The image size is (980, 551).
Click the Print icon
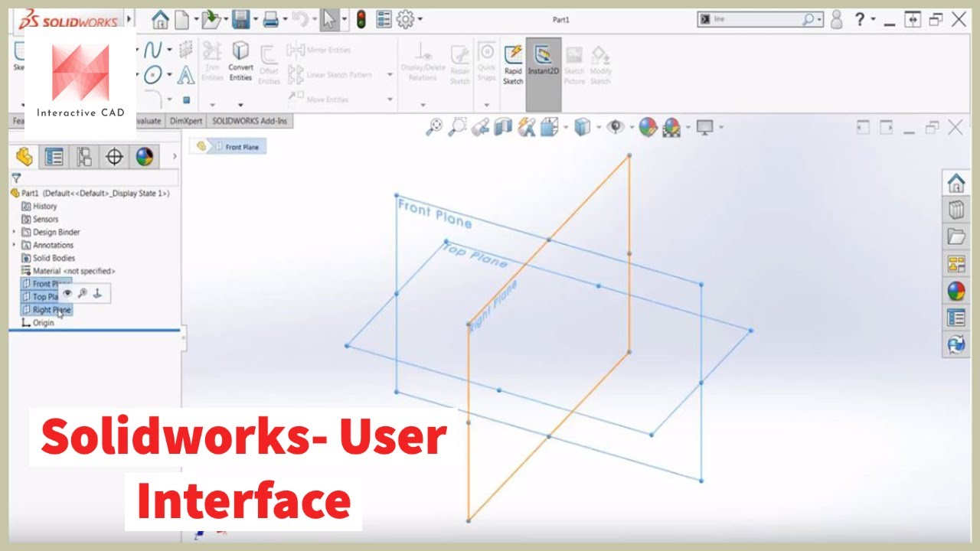[x=270, y=20]
